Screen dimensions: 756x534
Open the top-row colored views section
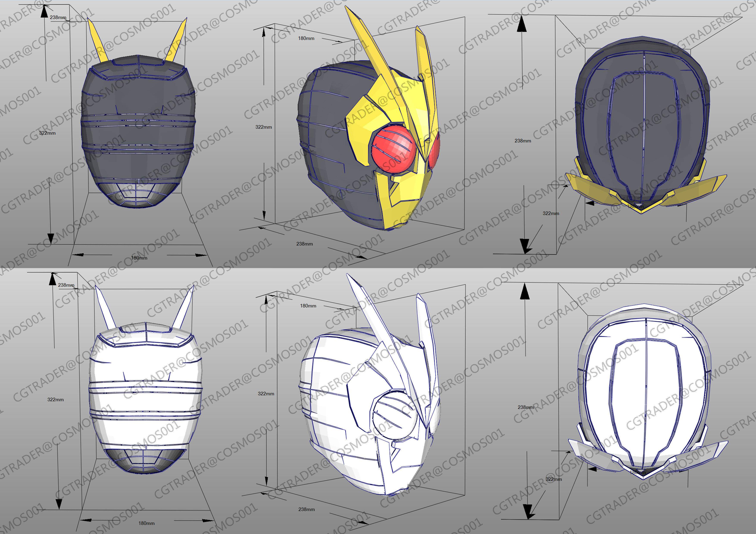(379, 132)
